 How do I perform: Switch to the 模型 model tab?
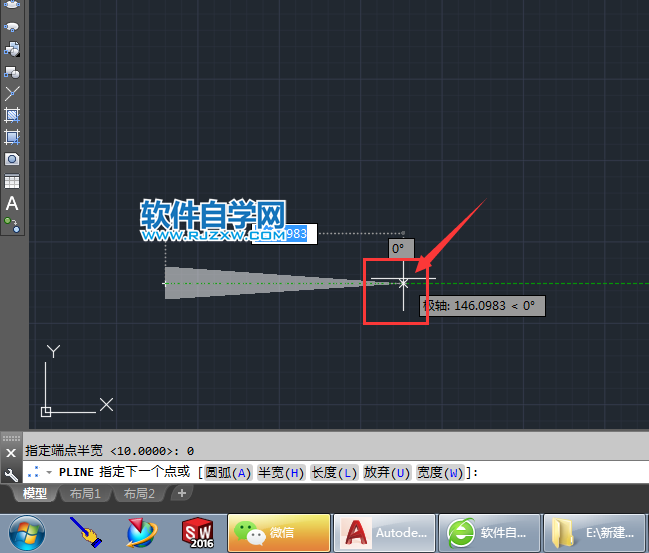pos(35,493)
